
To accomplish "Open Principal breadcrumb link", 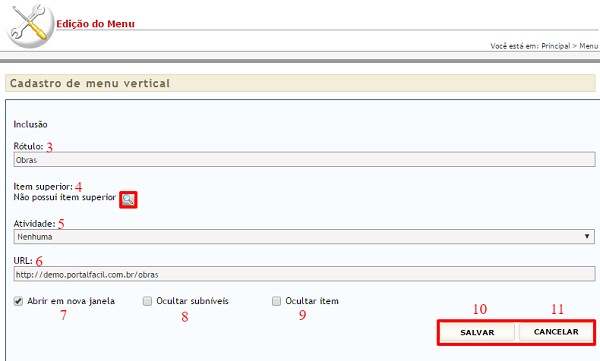I will click(x=556, y=46).
